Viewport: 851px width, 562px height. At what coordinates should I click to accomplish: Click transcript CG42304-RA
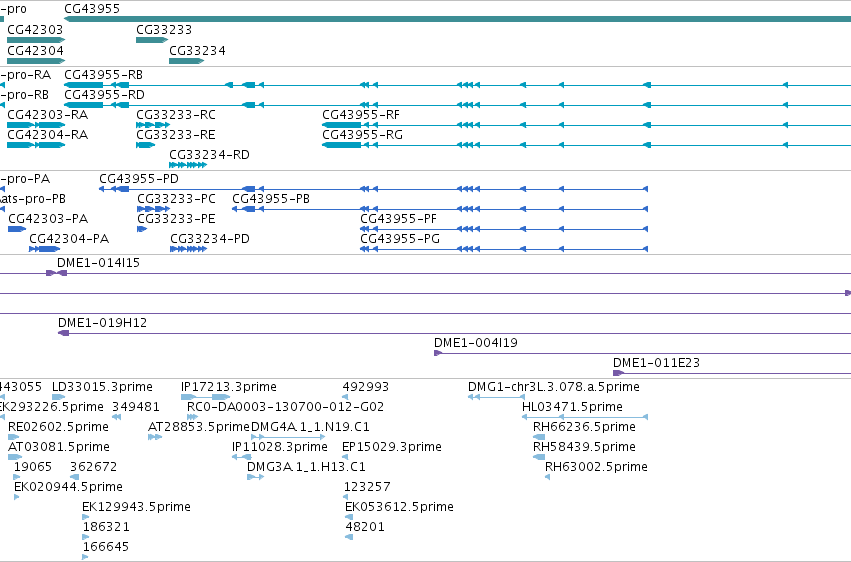click(36, 145)
